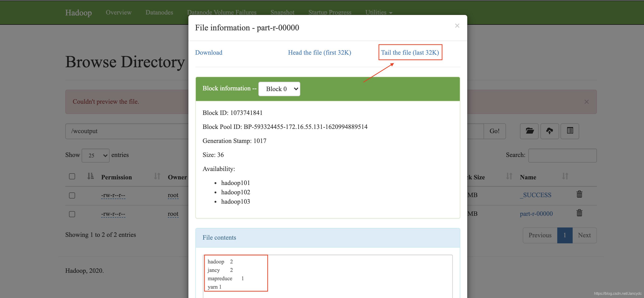
Task: Click owner root in the part-r-00000 row
Action: [x=173, y=214]
